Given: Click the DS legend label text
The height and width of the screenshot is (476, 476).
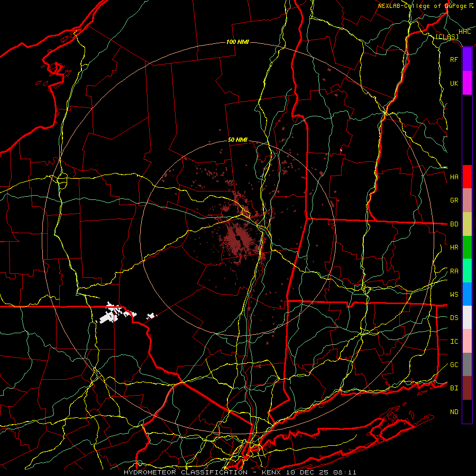Looking at the screenshot, I should pyautogui.click(x=454, y=318).
